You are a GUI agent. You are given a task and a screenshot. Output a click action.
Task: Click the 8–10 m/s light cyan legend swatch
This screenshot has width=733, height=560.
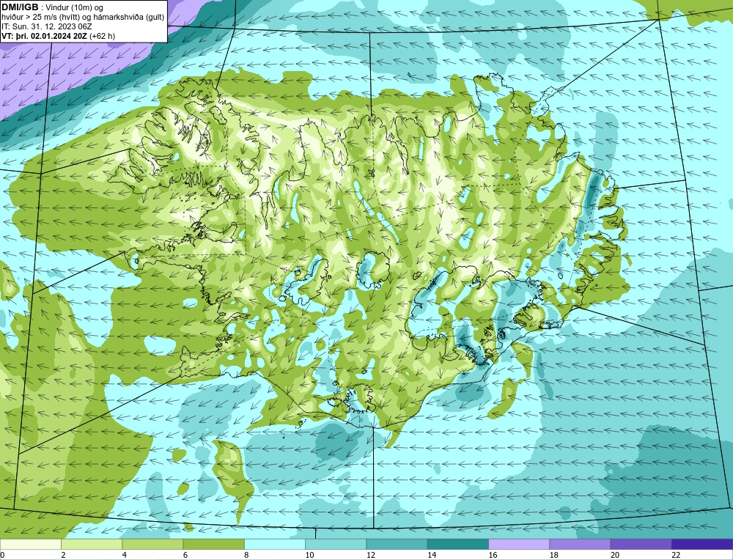tap(275, 544)
